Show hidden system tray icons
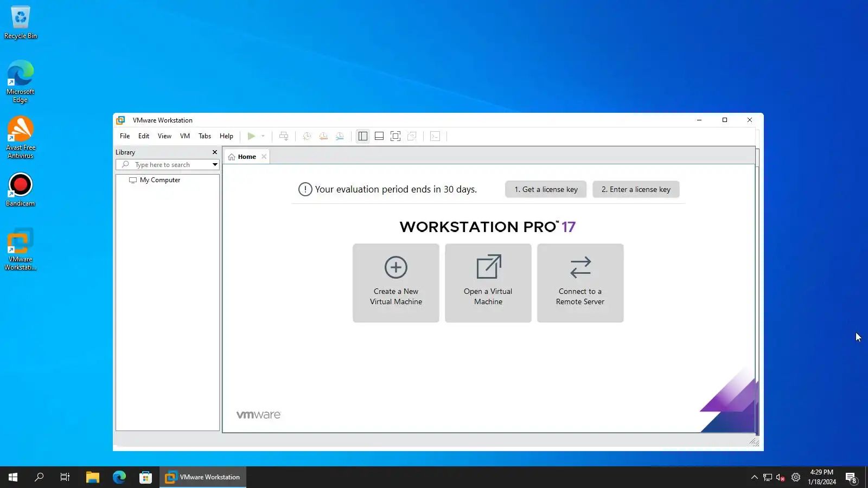Viewport: 868px width, 488px height. [x=754, y=477]
